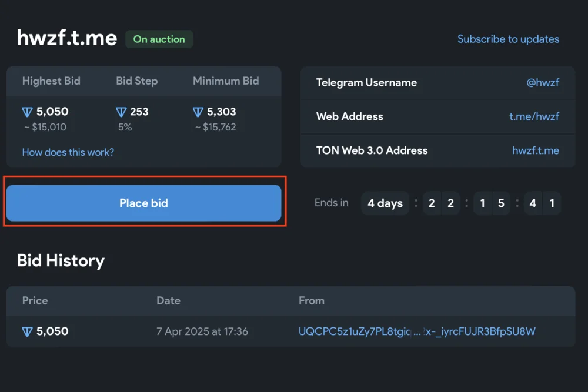This screenshot has width=588, height=392.
Task: Click the @hwzf Telegram username link
Action: point(542,83)
